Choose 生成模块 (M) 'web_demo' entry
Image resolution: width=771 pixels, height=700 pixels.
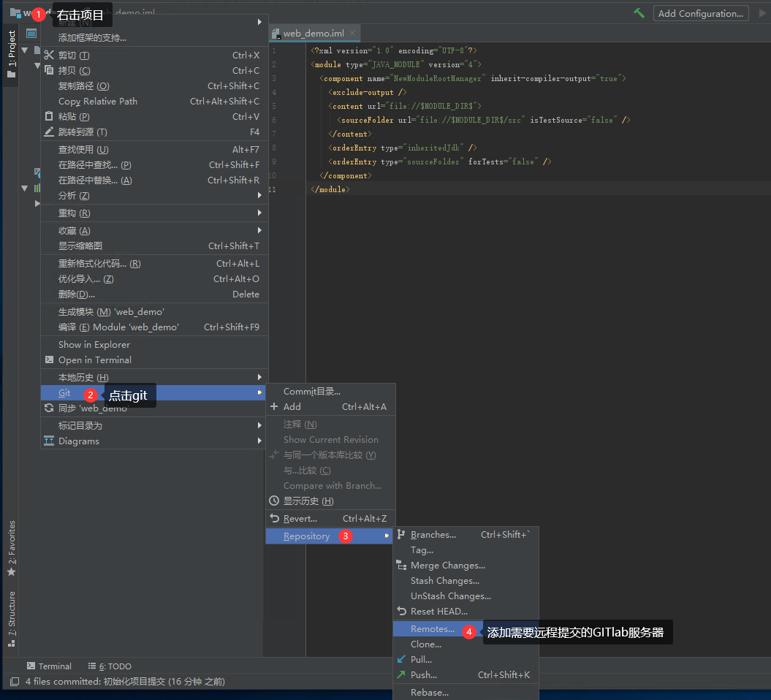point(154,312)
